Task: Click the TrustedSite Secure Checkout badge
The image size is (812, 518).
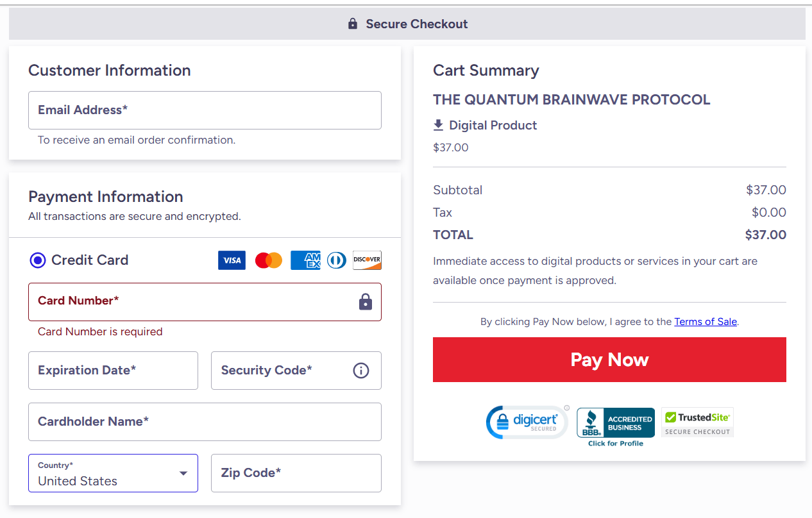Action: pos(697,422)
